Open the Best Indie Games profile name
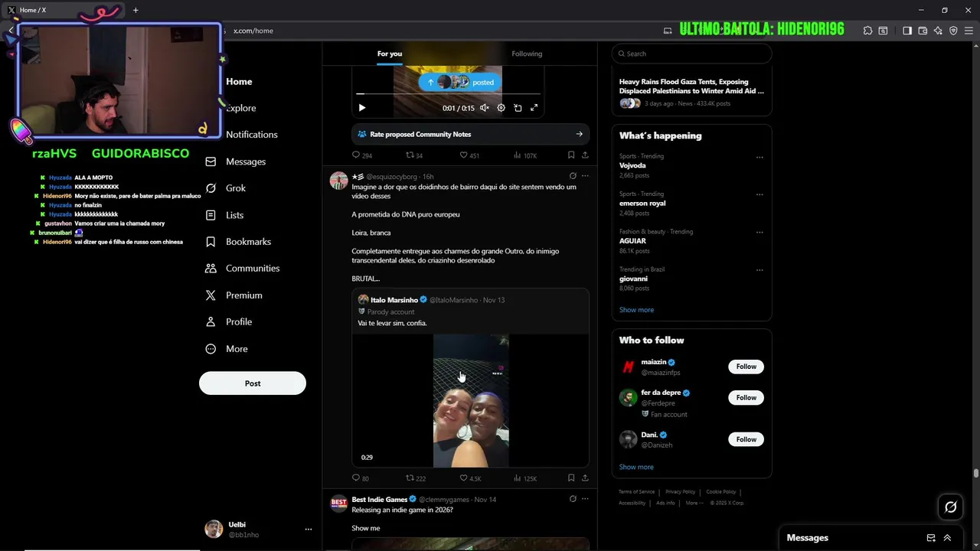This screenshot has width=980, height=551. [x=379, y=500]
